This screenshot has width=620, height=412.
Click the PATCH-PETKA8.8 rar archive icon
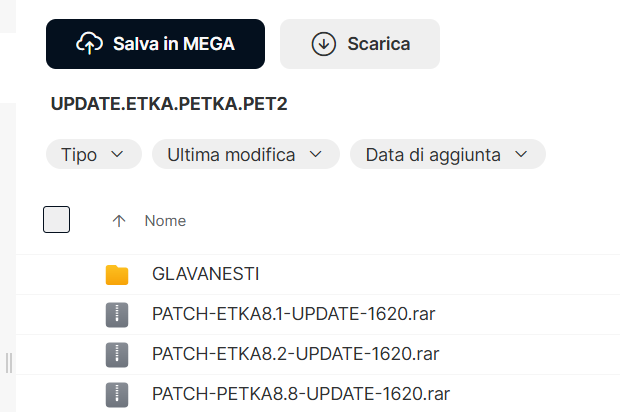click(117, 392)
